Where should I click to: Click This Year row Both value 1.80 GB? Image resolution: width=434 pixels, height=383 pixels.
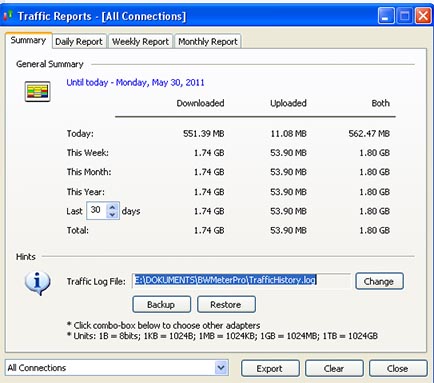click(x=374, y=192)
